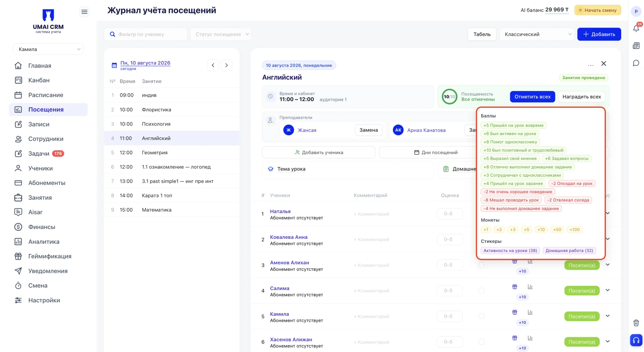
Task: Close the Английский lesson panel
Action: point(603,63)
